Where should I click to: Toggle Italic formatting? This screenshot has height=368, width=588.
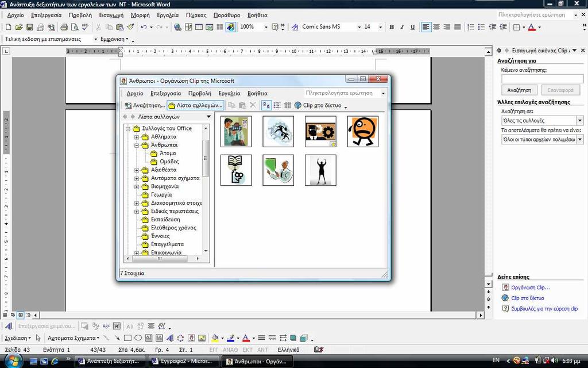click(x=402, y=27)
